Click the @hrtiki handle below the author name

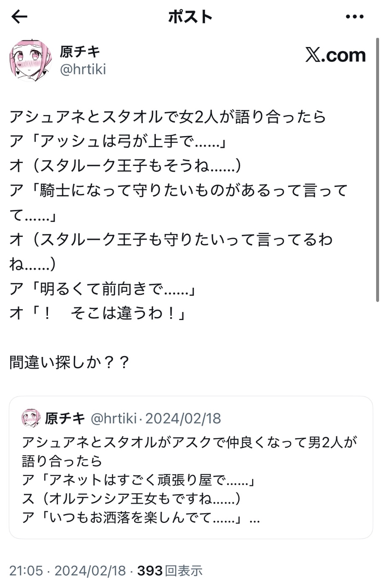tap(83, 69)
